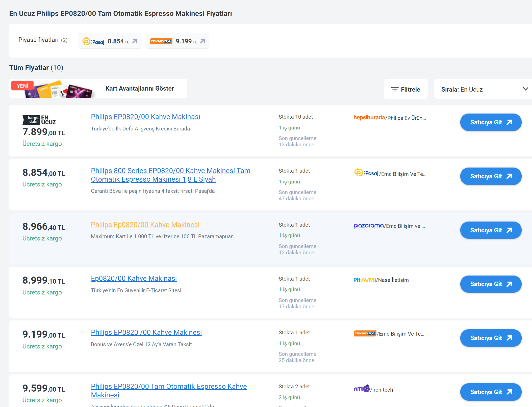Click the Tüm Fiyatlar (10) heading
This screenshot has height=407, width=532.
(36, 68)
